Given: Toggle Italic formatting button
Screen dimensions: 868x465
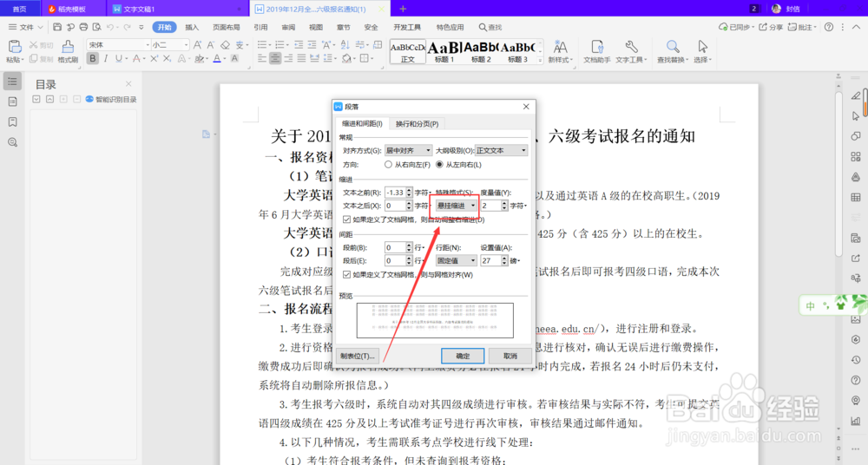Looking at the screenshot, I should pos(105,58).
